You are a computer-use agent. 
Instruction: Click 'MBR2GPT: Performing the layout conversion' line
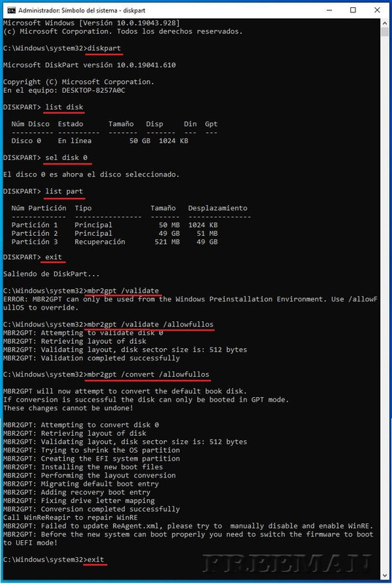(89, 475)
